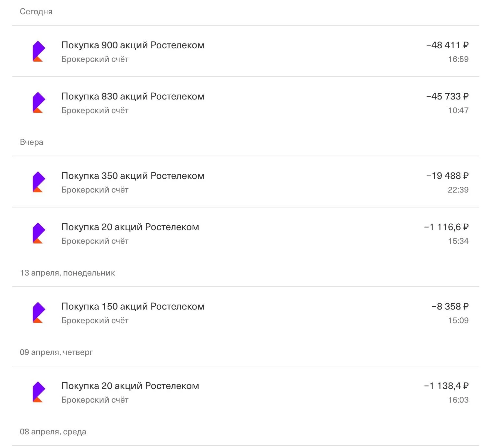
Task: Select the −48 411 ₽ amount
Action: pos(447,45)
